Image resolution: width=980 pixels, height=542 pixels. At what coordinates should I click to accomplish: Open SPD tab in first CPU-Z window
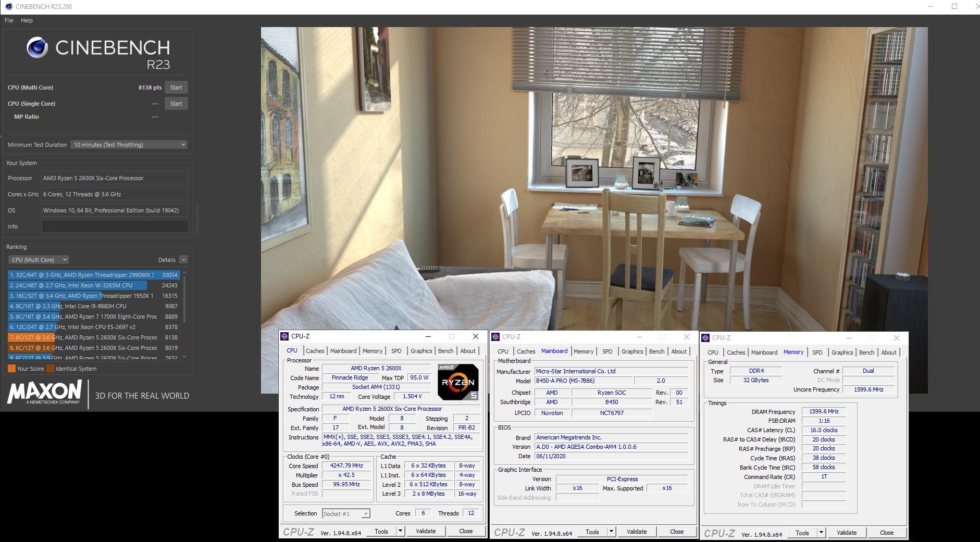point(396,351)
